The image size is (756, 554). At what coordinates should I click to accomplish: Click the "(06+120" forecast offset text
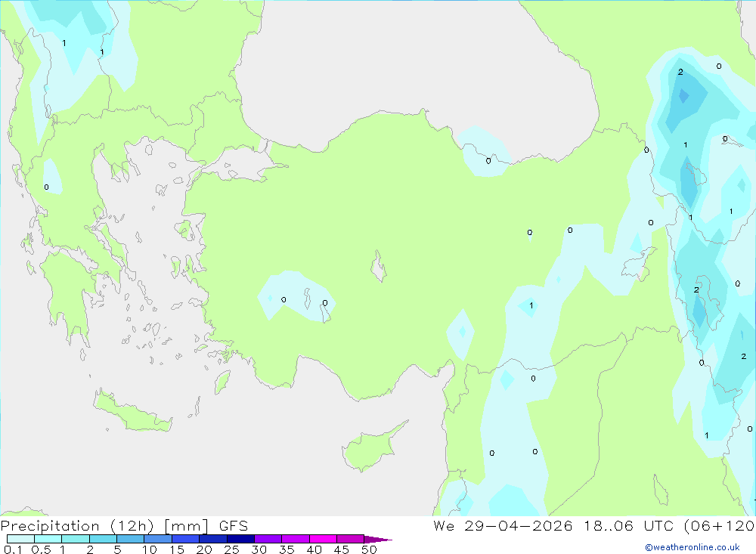[720, 525]
